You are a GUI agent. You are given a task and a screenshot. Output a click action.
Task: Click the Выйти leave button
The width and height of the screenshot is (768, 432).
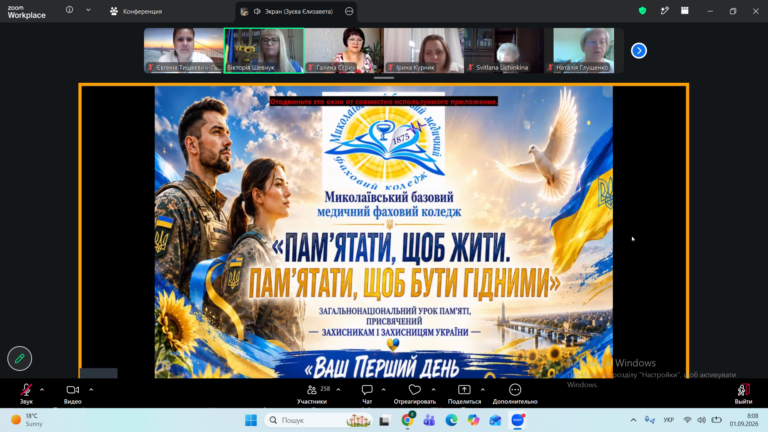[x=743, y=394]
